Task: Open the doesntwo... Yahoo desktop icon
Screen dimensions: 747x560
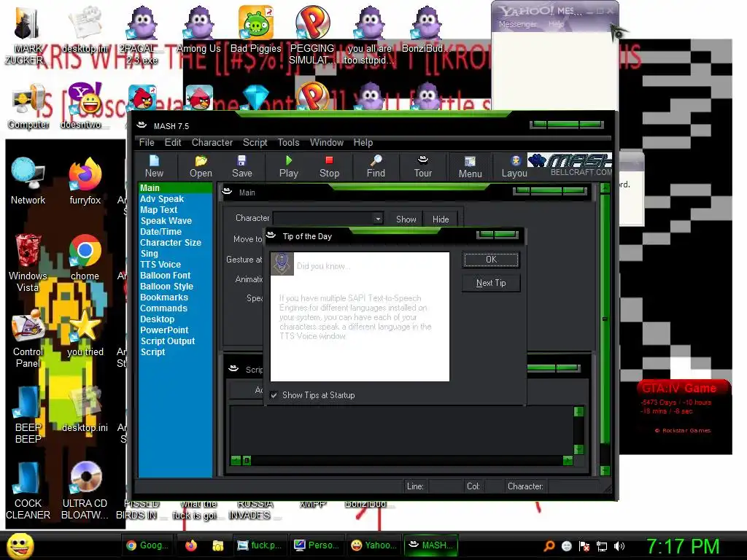Action: pos(85,106)
